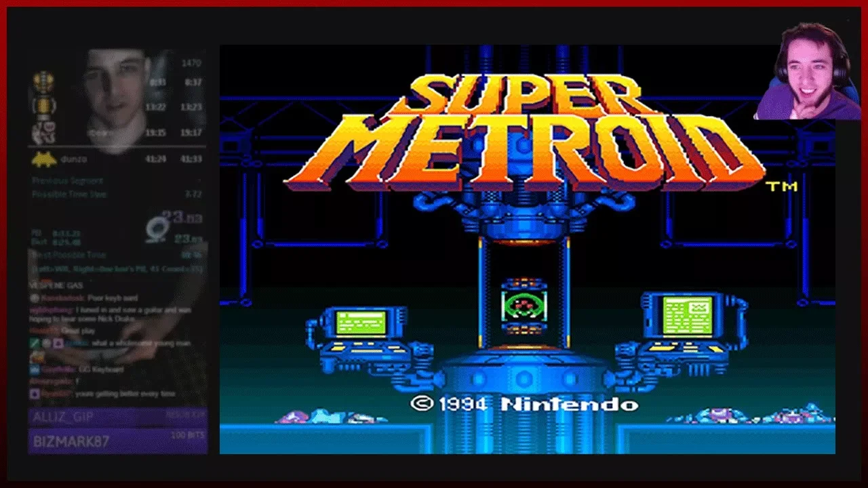The width and height of the screenshot is (868, 488).
Task: Select the BIZMARK87 alert bar
Action: coord(118,441)
